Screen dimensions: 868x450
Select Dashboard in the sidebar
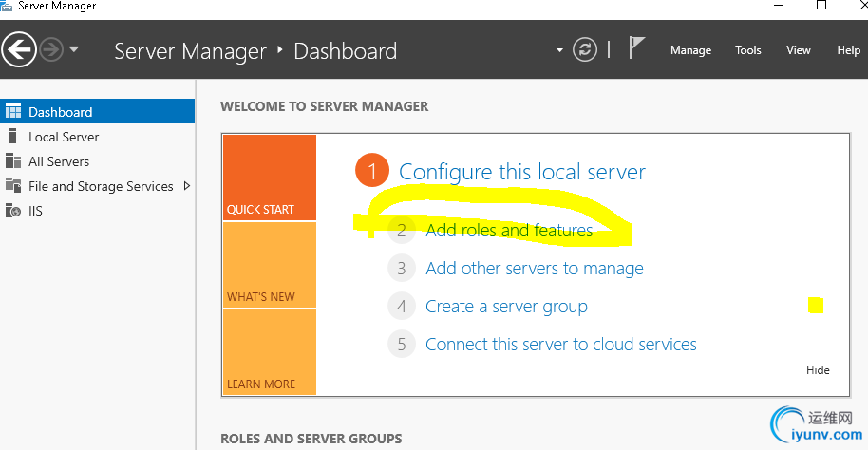click(x=98, y=111)
